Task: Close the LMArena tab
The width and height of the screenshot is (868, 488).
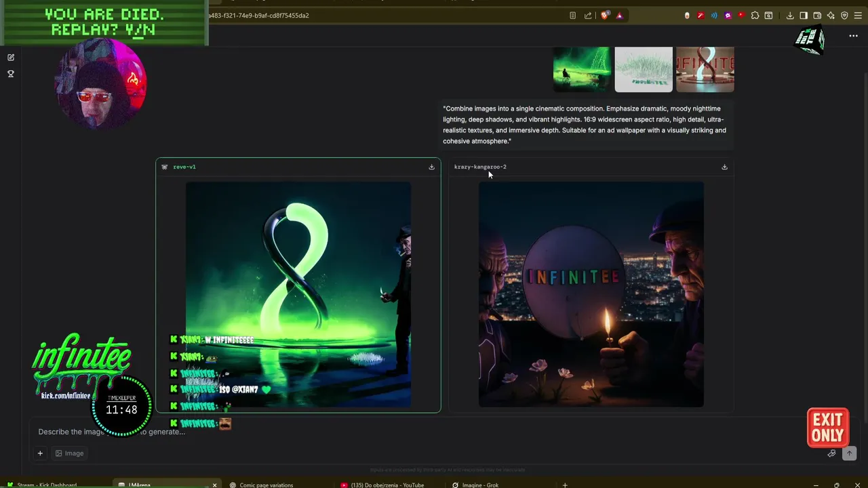Action: tap(214, 485)
